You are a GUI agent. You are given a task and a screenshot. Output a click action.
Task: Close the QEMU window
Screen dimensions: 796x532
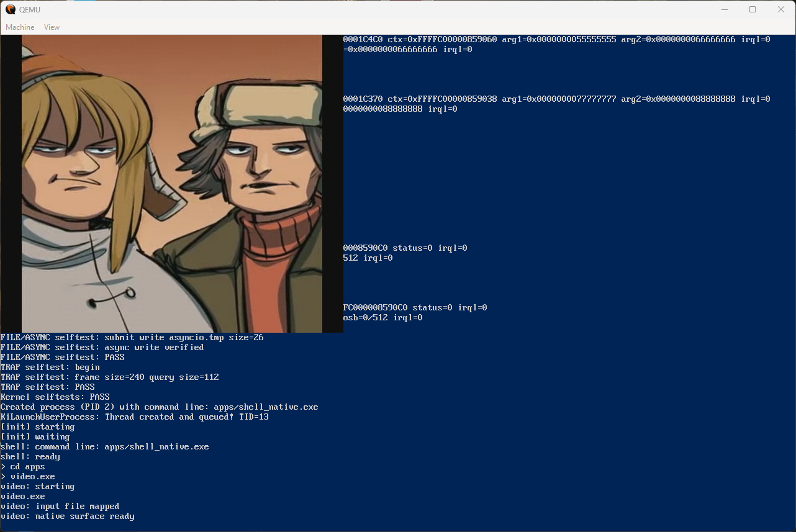tap(781, 9)
